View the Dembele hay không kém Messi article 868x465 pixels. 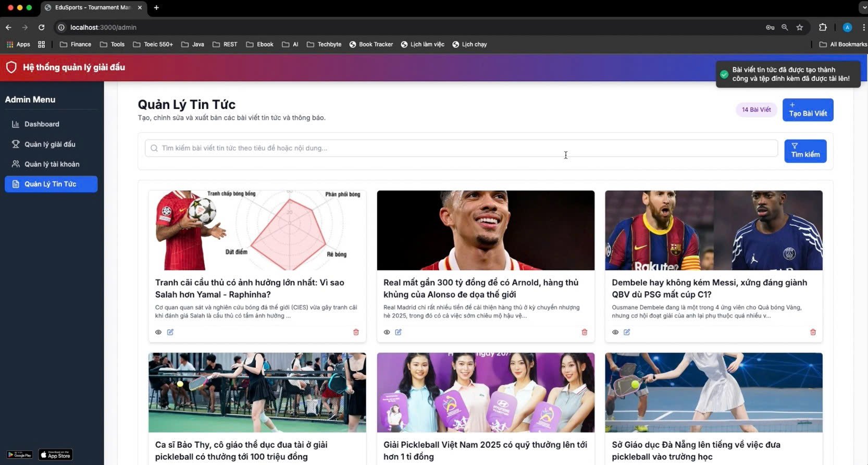point(615,332)
